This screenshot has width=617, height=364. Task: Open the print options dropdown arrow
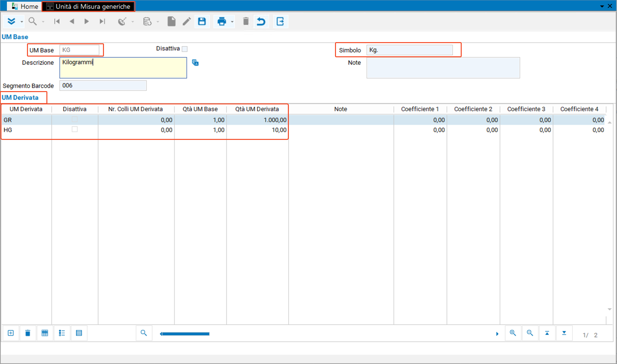pos(232,22)
